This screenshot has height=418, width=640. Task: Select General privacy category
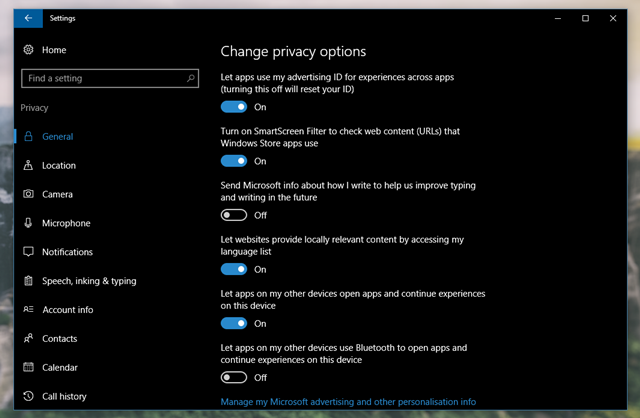[x=58, y=137]
